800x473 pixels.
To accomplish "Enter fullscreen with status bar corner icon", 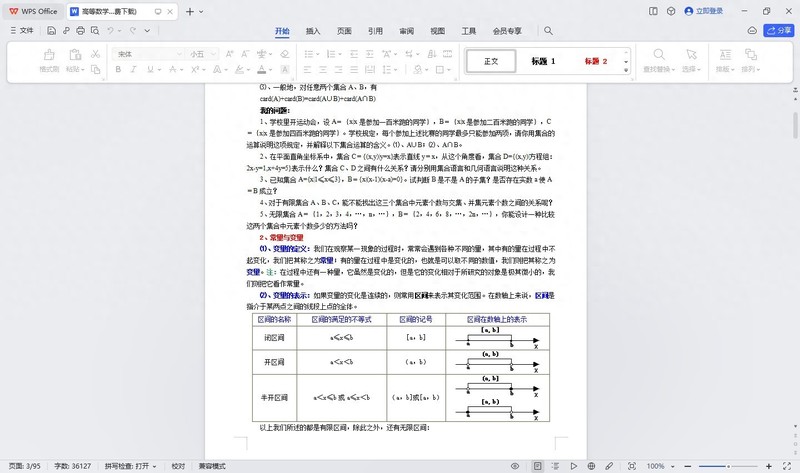I will click(x=787, y=466).
